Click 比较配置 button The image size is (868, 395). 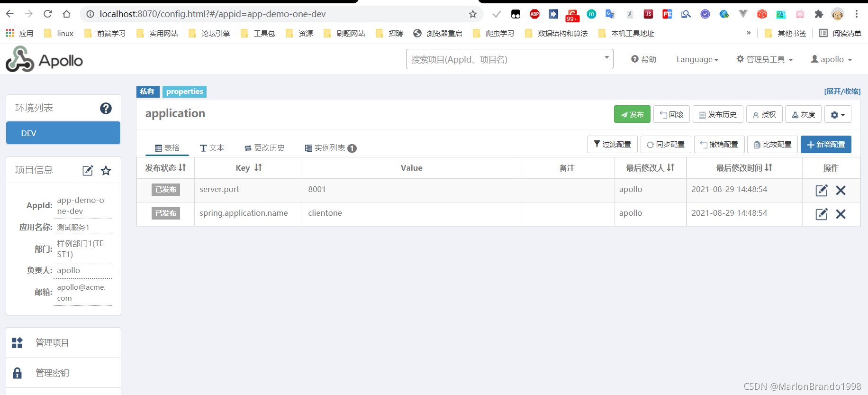(x=773, y=145)
